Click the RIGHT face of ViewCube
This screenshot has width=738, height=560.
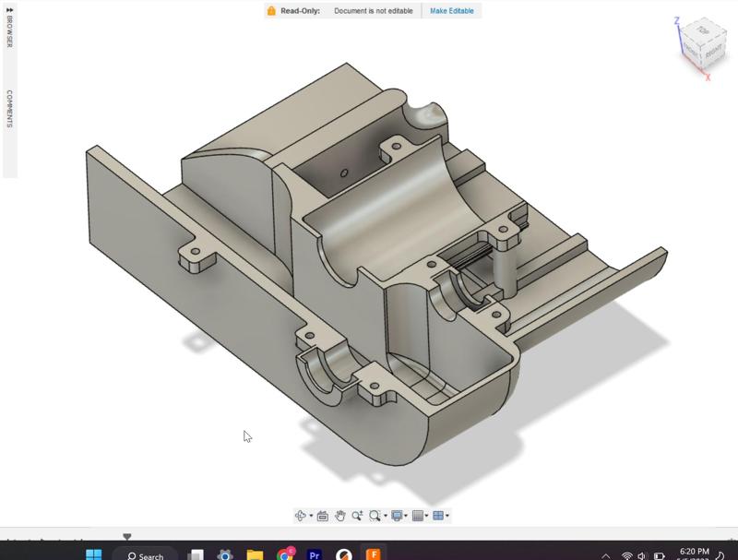713,52
